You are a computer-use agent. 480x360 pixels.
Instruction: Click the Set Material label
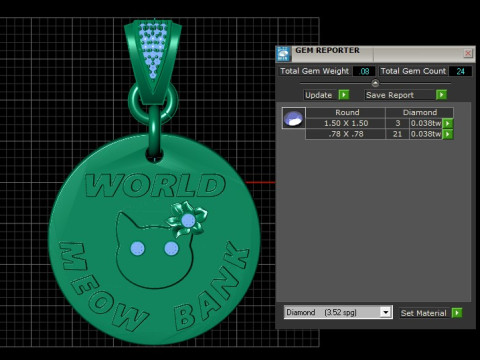click(x=423, y=313)
